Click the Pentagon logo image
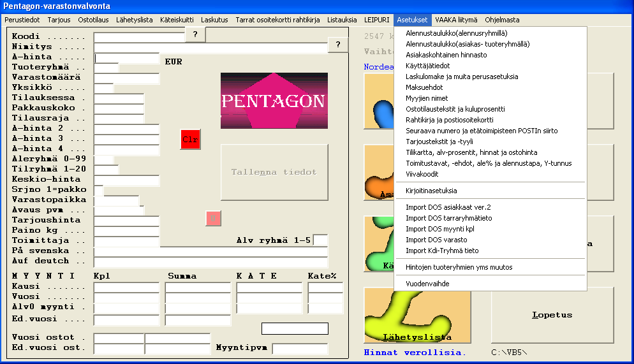The height and width of the screenshot is (364, 634). (274, 101)
